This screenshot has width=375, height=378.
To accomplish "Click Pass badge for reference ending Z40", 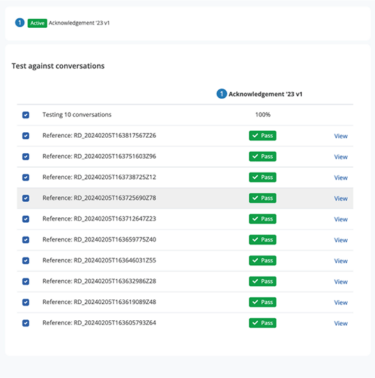I will 263,240.
